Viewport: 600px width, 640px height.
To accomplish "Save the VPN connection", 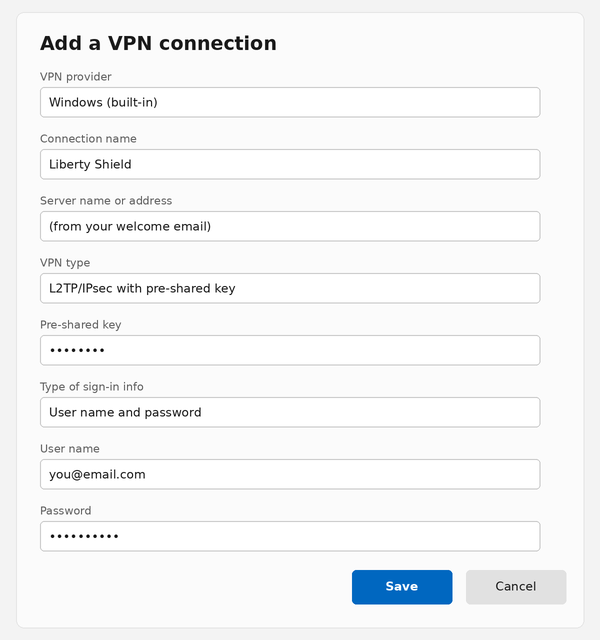I will click(x=402, y=587).
